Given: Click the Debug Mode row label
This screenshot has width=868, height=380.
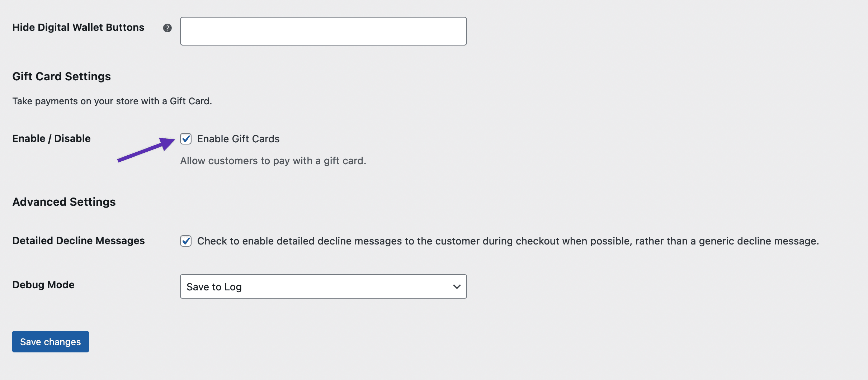Looking at the screenshot, I should point(43,285).
